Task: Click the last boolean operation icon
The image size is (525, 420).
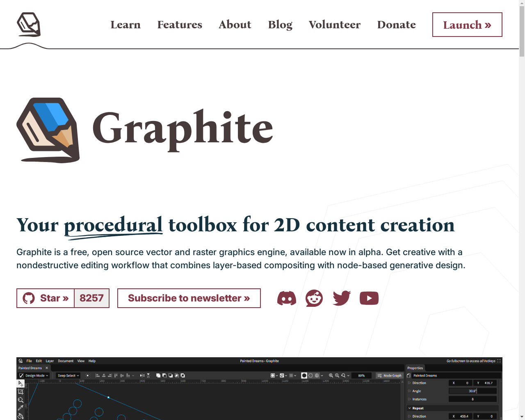Action: click(183, 375)
